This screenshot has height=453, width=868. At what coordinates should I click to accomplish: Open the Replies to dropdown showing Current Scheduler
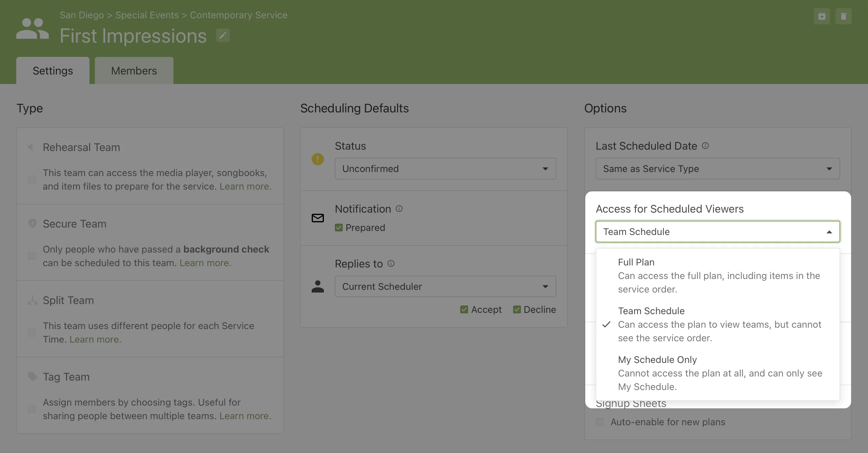[445, 286]
